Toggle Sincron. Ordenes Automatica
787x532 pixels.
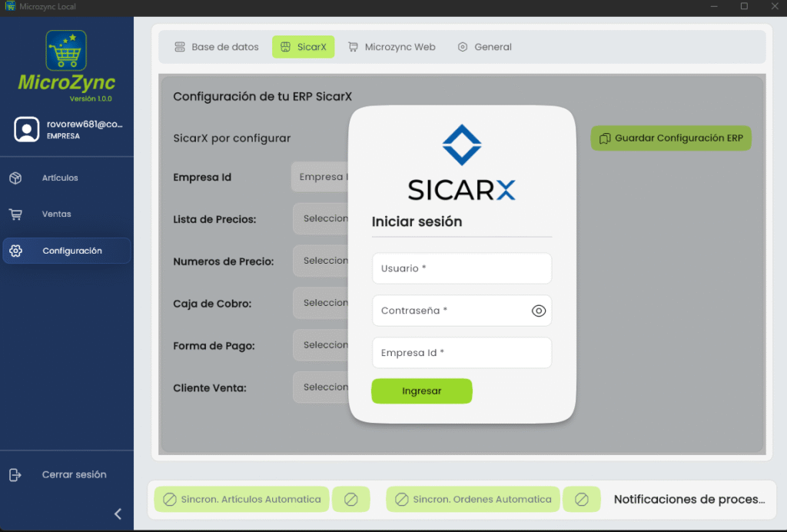pyautogui.click(x=473, y=499)
